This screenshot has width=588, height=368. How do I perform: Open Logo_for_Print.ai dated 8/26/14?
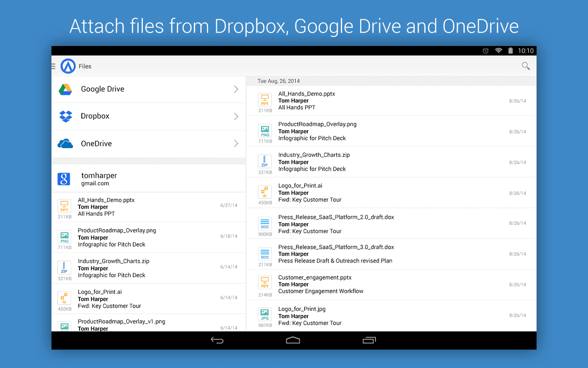(x=391, y=193)
